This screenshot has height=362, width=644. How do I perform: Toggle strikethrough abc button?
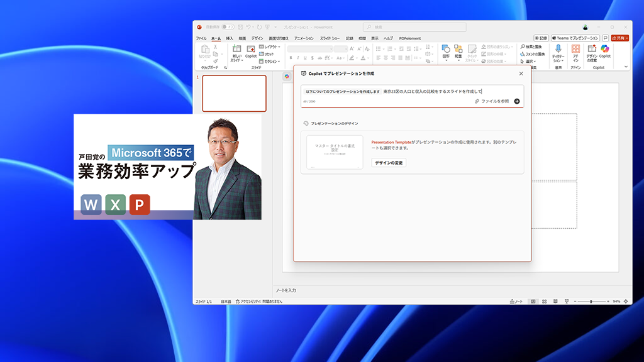(319, 58)
